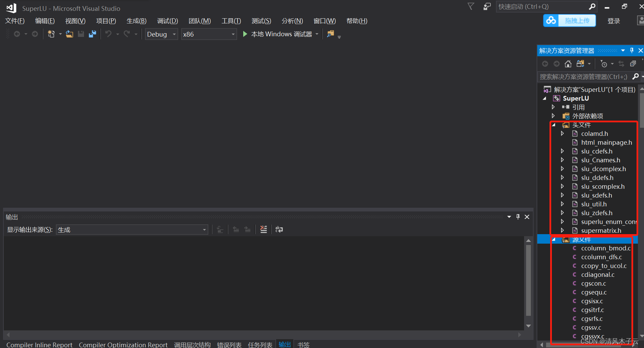This screenshot has width=644, height=348.
Task: Open the Solution Explorer window options dropdown
Action: pyautogui.click(x=623, y=50)
